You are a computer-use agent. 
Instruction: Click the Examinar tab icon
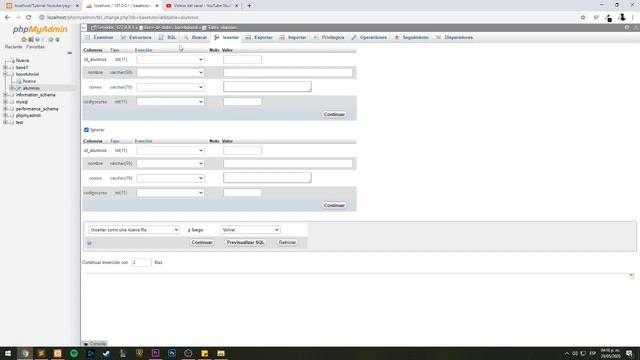coord(88,38)
